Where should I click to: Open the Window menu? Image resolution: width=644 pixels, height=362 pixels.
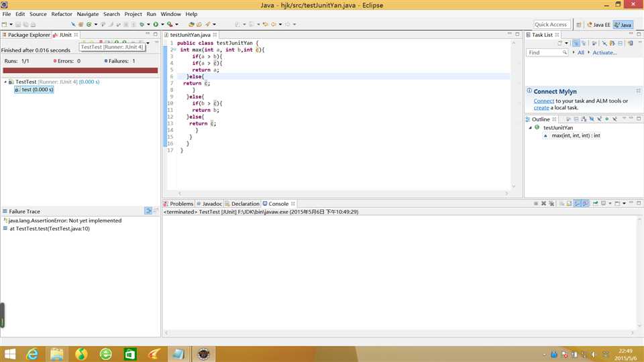(x=170, y=14)
